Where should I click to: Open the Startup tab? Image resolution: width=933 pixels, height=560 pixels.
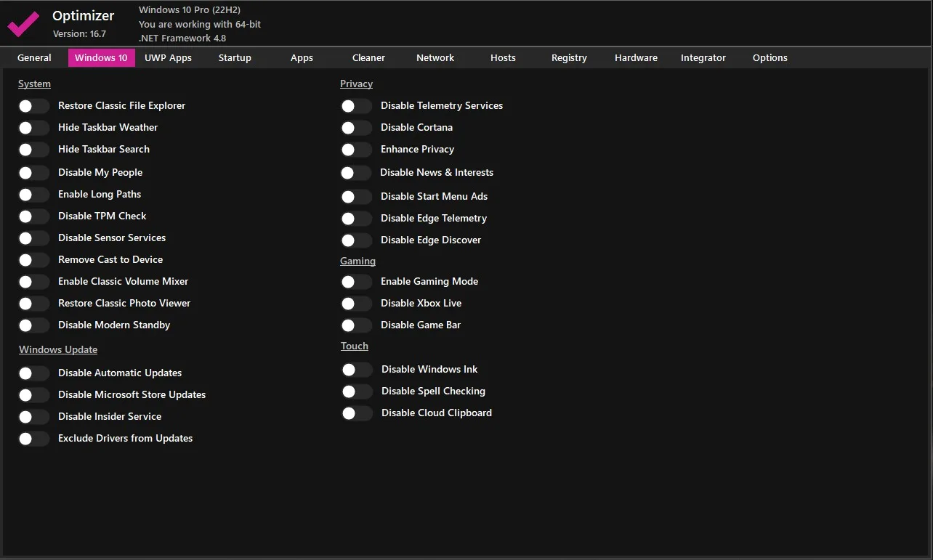pos(235,58)
